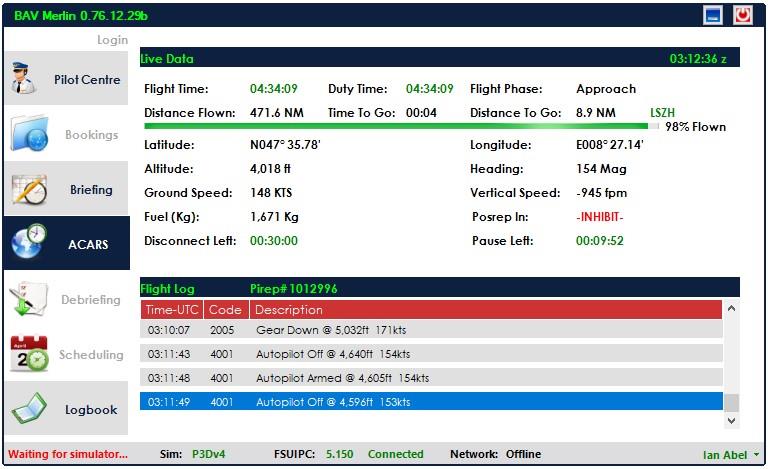Click the pilot avatar icon for Pilot Centre
768x469 pixels.
(23, 78)
